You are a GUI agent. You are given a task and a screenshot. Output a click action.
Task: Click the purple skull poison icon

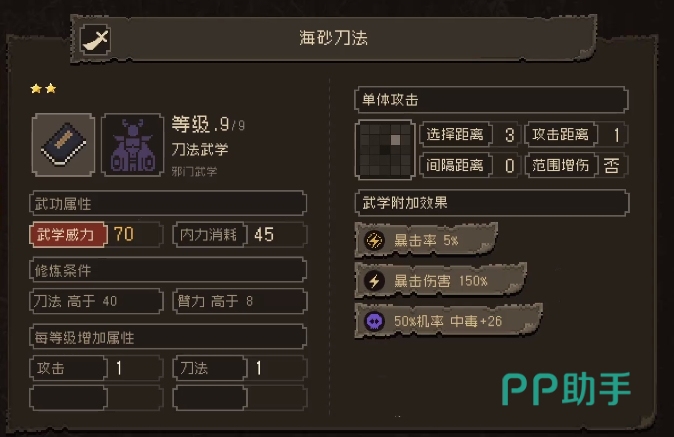pos(374,321)
